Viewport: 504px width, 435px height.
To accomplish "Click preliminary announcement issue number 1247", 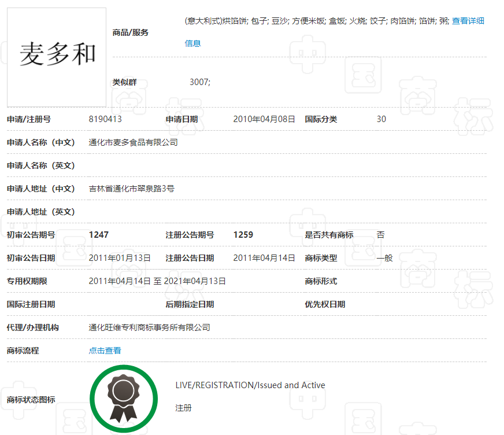I will click(98, 235).
